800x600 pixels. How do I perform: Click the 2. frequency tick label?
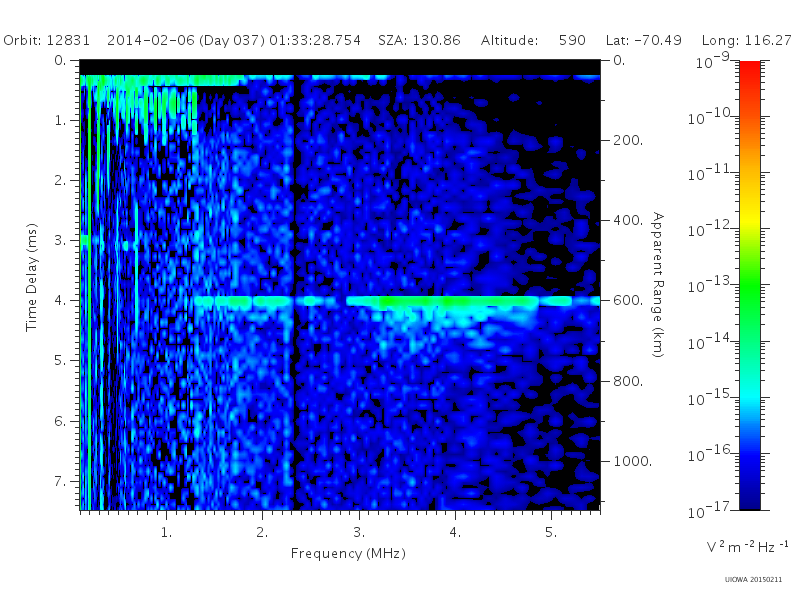[x=262, y=533]
